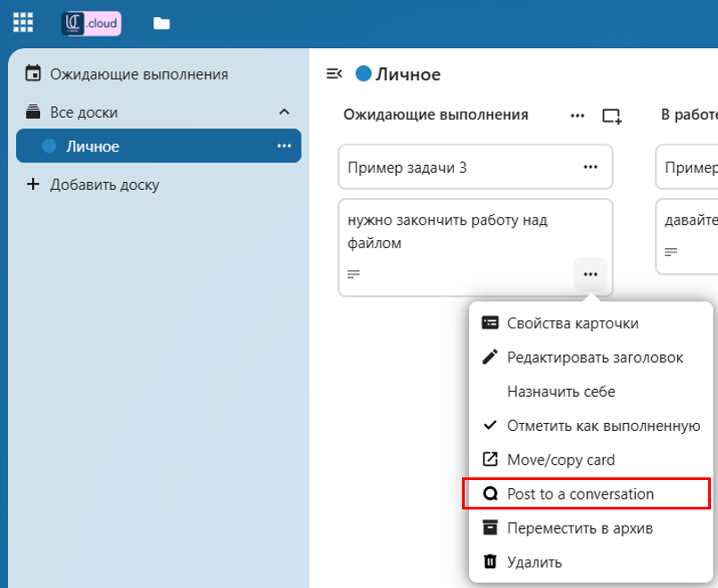Open Ожидающие выполнения in the sidebar

(x=138, y=74)
